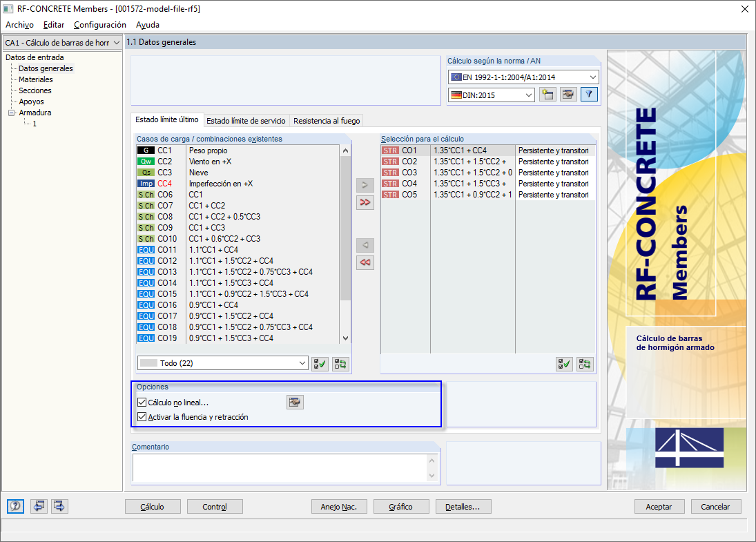The height and width of the screenshot is (542, 756).
Task: Click the EQU badge of CO11
Action: click(x=146, y=250)
